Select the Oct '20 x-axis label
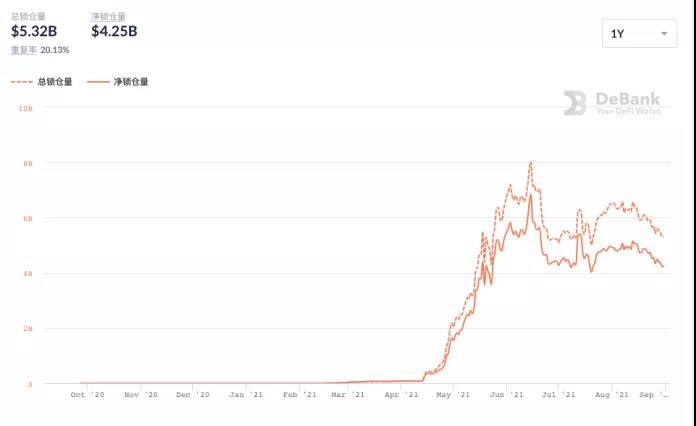The width and height of the screenshot is (696, 426). pos(87,395)
